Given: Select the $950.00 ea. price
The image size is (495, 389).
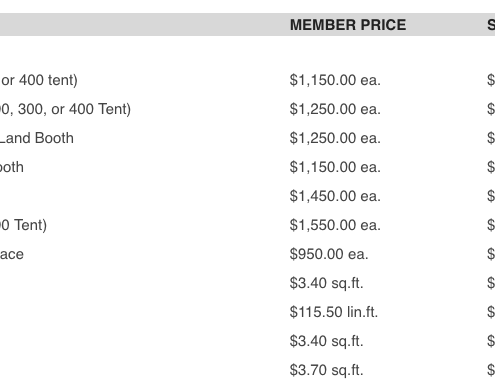Looking at the screenshot, I should coord(329,254).
